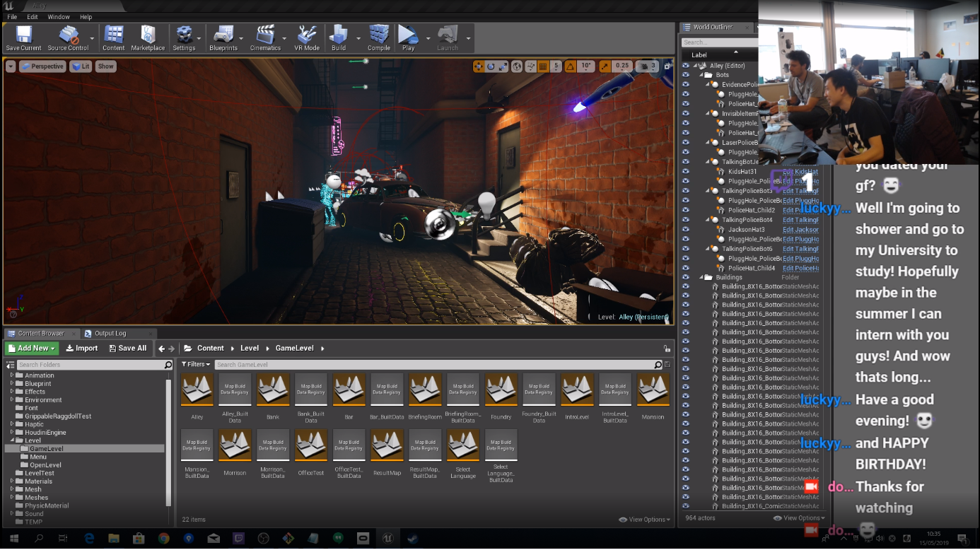Expand the Animation folder in tree
The height and width of the screenshot is (550, 980).
coord(12,375)
